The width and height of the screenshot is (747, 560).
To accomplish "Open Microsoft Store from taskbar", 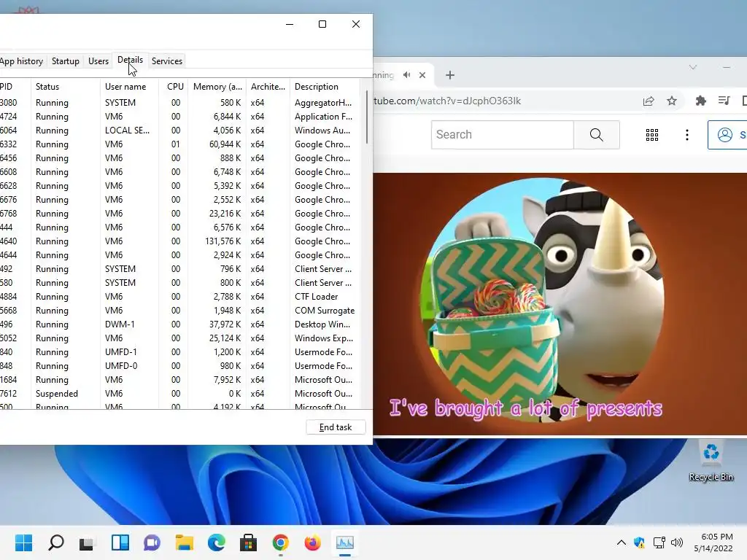I will (248, 542).
